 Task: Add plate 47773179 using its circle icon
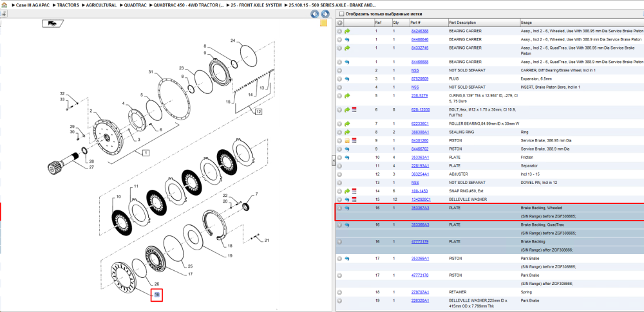tap(339, 242)
